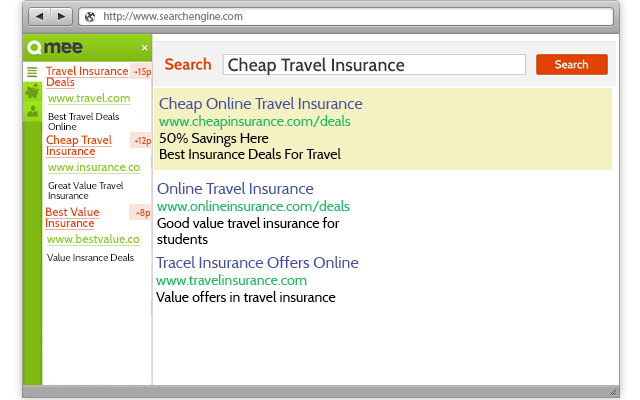640x400 pixels.
Task: Click the browser back arrow button
Action: (x=38, y=17)
